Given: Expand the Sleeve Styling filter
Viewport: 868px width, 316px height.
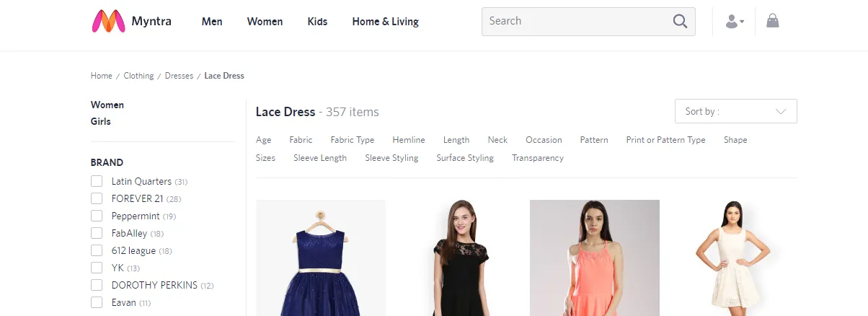Looking at the screenshot, I should [391, 158].
